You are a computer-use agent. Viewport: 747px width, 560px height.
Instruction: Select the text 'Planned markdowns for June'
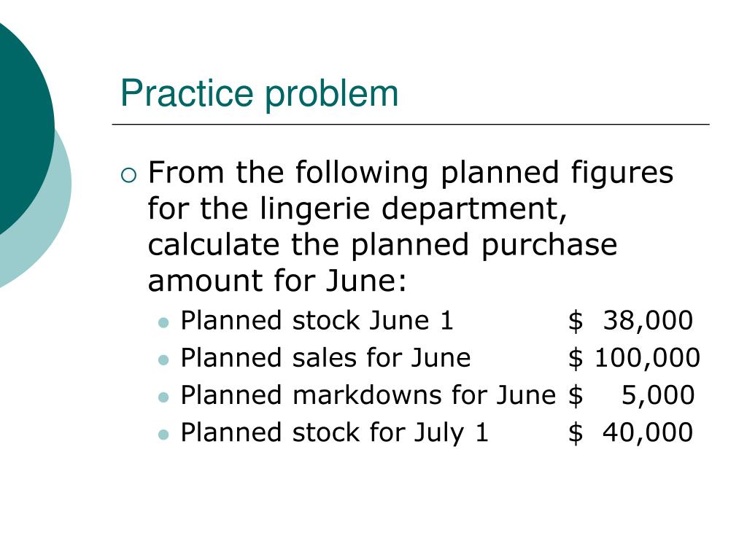click(368, 395)
